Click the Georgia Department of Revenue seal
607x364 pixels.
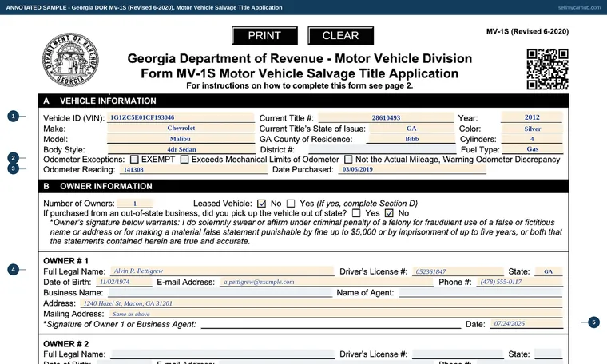coord(70,60)
